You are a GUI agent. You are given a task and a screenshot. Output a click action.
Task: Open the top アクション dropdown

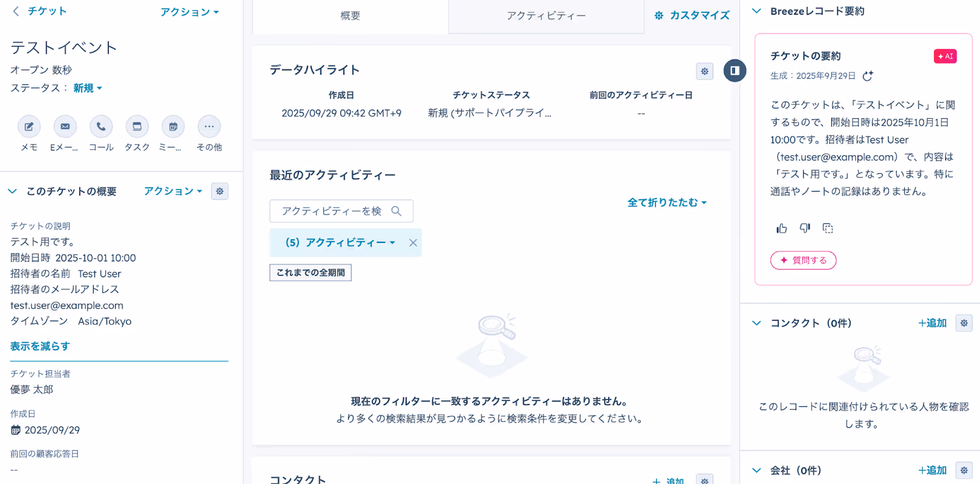(x=189, y=12)
